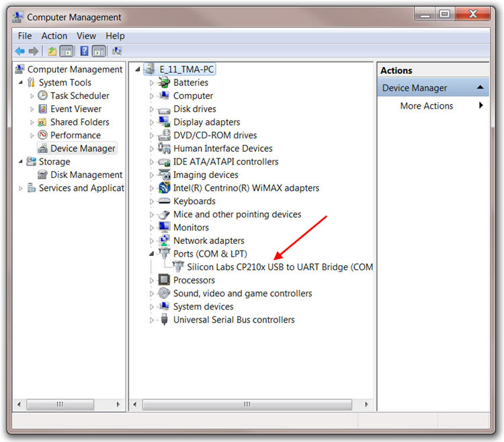Screen dimensions: 504x442
Task: Open the Action menu
Action: pyautogui.click(x=54, y=36)
